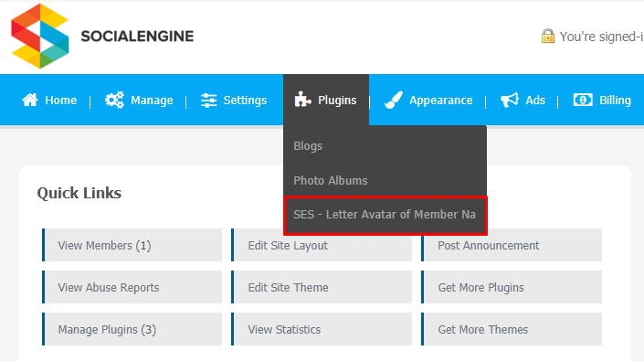Go to Get More Plugins
Image resolution: width=644 pixels, height=361 pixels.
click(512, 287)
